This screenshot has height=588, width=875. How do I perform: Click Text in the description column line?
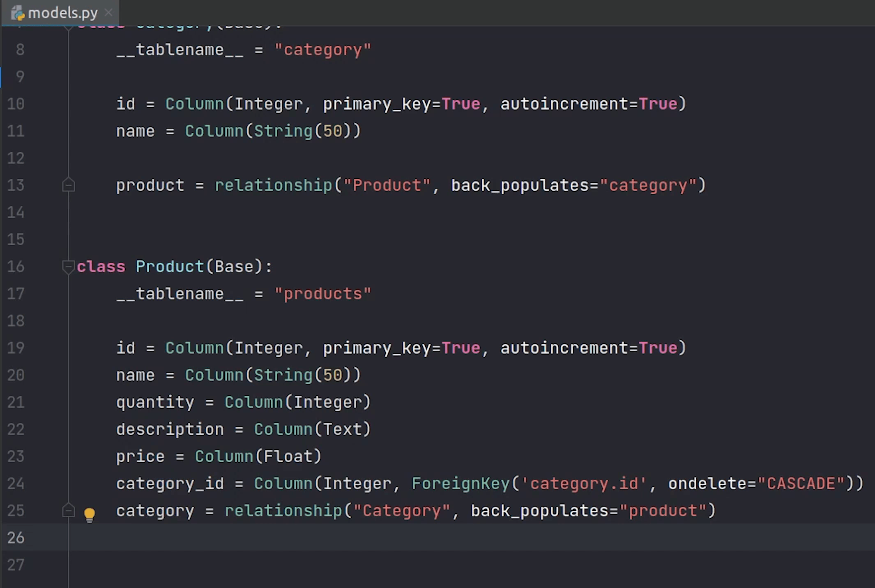(343, 429)
